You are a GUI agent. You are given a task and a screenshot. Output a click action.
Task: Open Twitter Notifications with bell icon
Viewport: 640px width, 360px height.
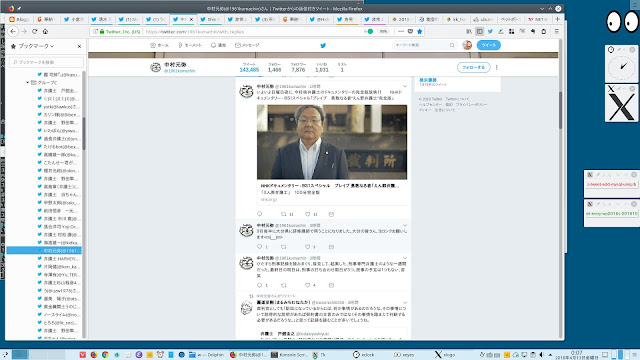(218, 45)
